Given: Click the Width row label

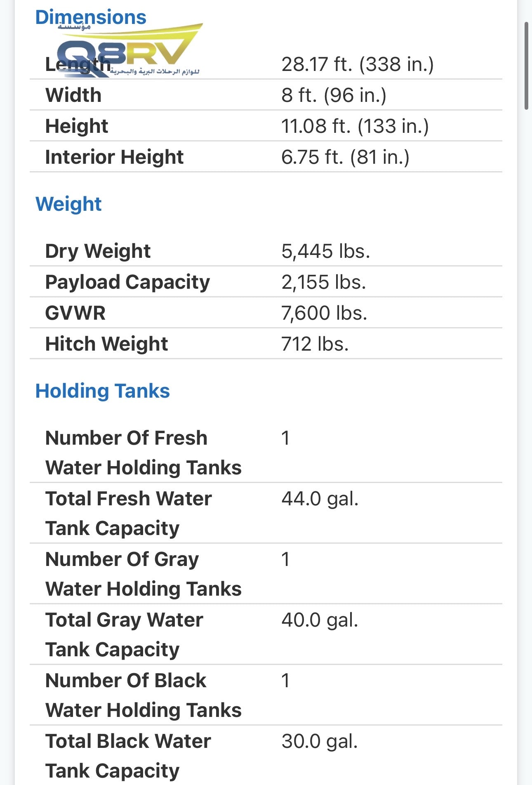Looking at the screenshot, I should 73,95.
